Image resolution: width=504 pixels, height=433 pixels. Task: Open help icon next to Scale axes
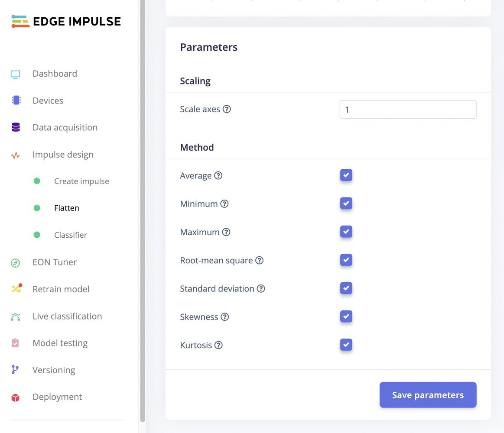coord(227,109)
